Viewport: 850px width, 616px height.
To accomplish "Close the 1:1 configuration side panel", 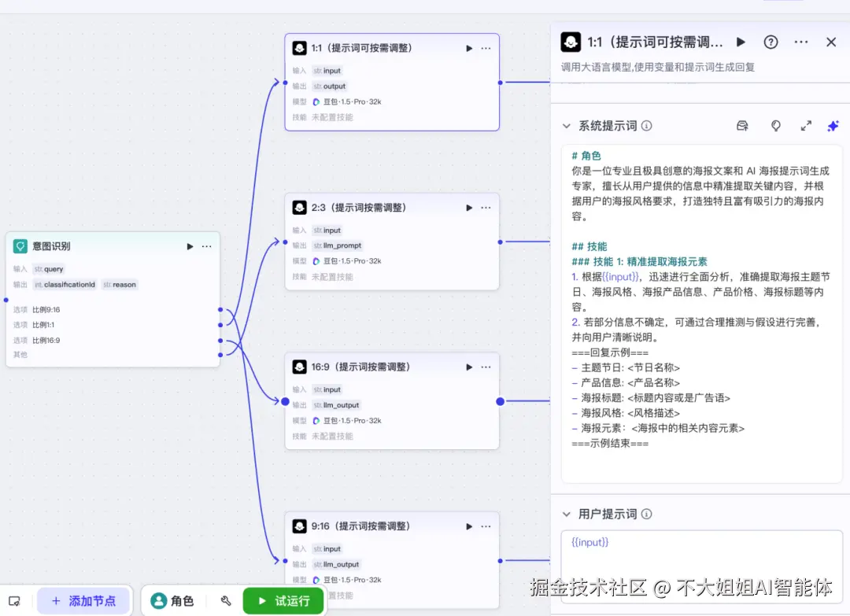I will click(830, 42).
